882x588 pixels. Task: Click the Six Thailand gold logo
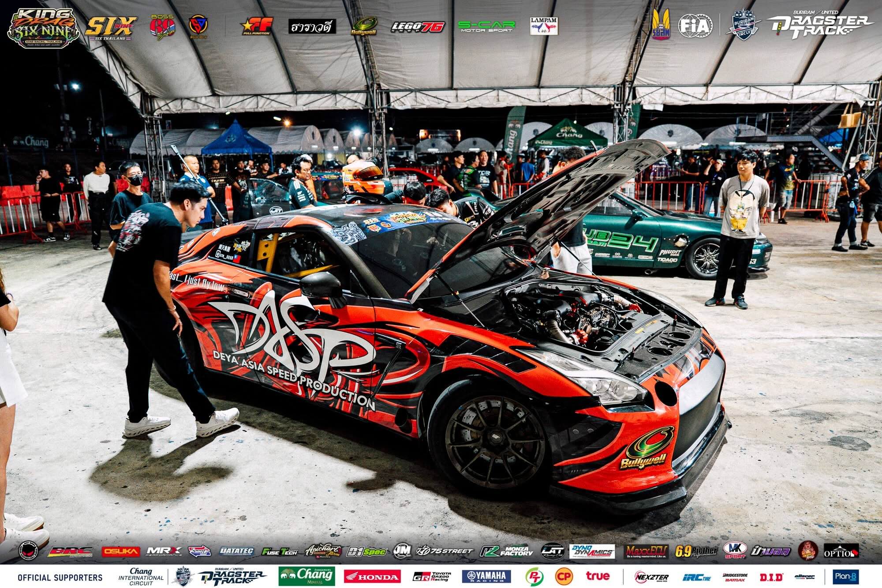(x=111, y=29)
